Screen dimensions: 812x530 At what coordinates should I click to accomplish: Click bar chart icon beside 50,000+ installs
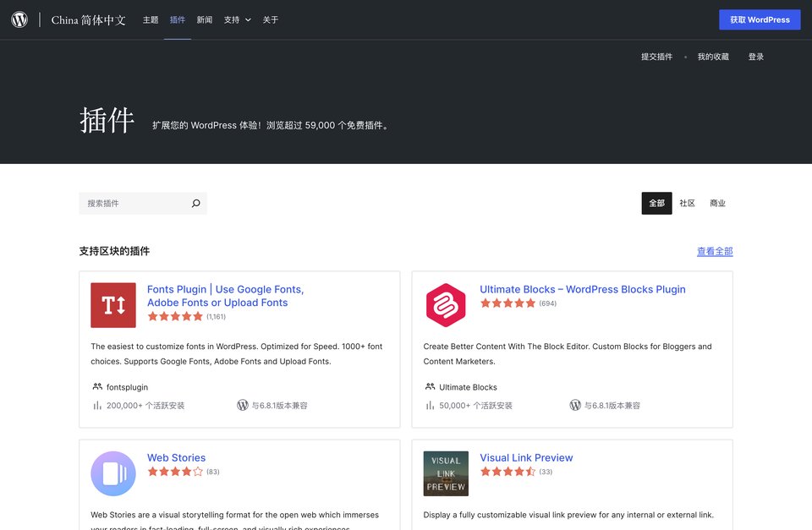430,405
